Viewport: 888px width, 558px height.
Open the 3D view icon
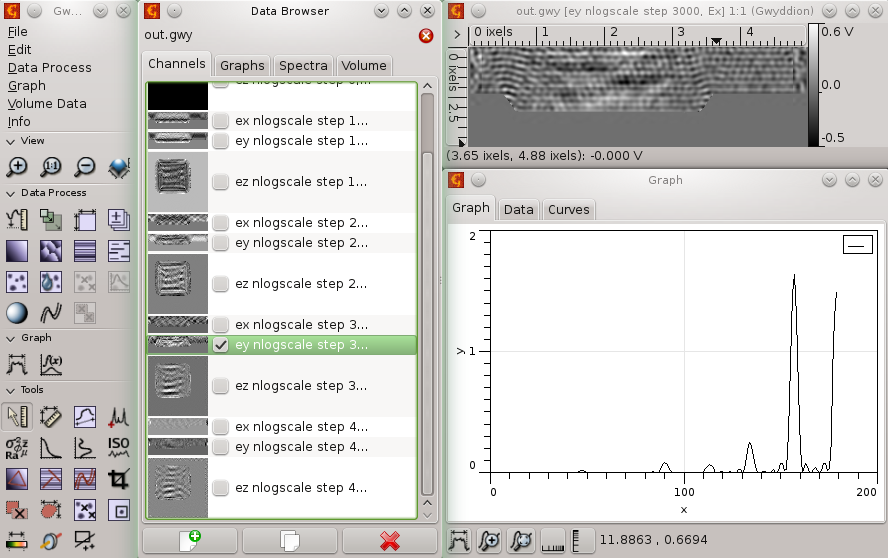119,167
